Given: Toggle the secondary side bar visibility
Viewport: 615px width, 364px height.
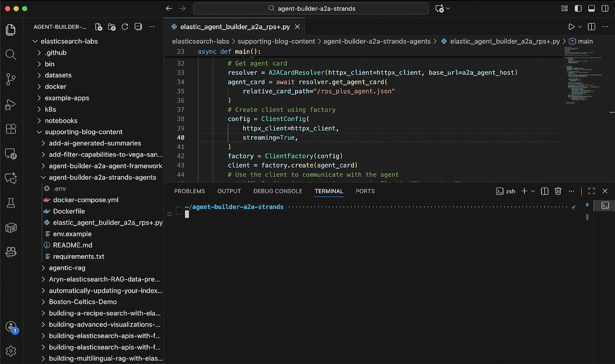Looking at the screenshot, I should pyautogui.click(x=605, y=8).
